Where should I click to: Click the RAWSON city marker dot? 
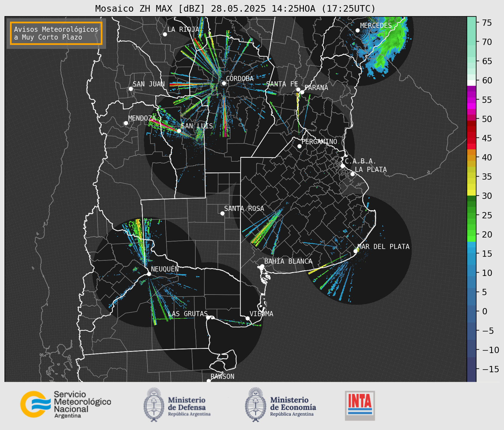(x=209, y=381)
